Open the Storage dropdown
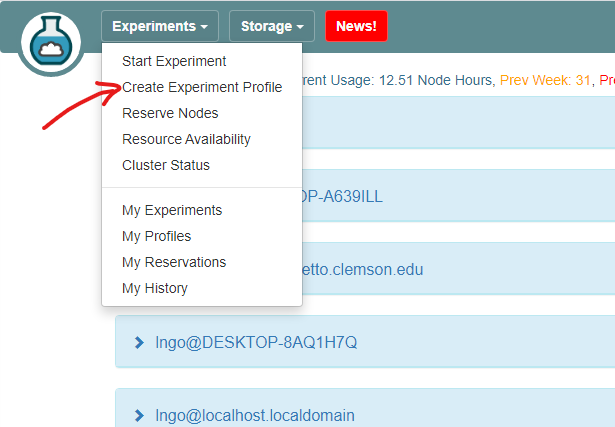The height and width of the screenshot is (427, 615). pos(272,26)
